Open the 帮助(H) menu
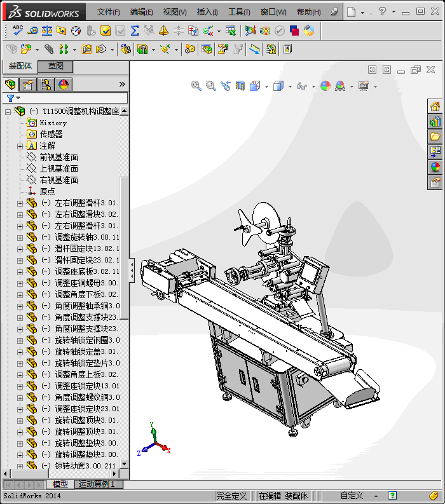 pyautogui.click(x=309, y=12)
